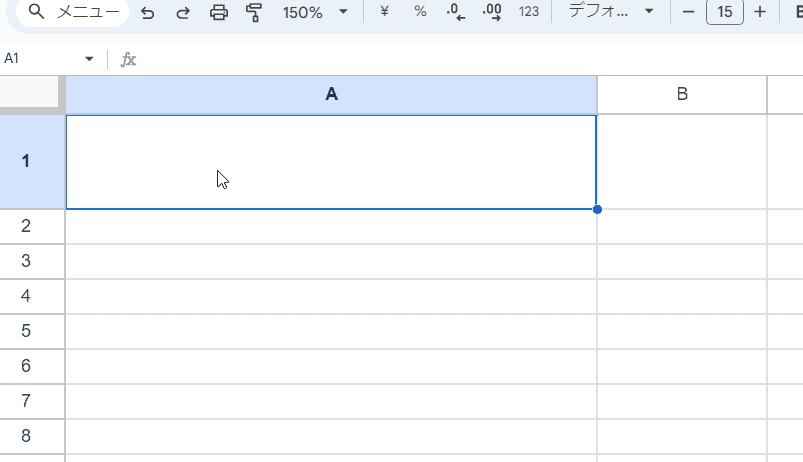Apply percent number format

point(420,12)
